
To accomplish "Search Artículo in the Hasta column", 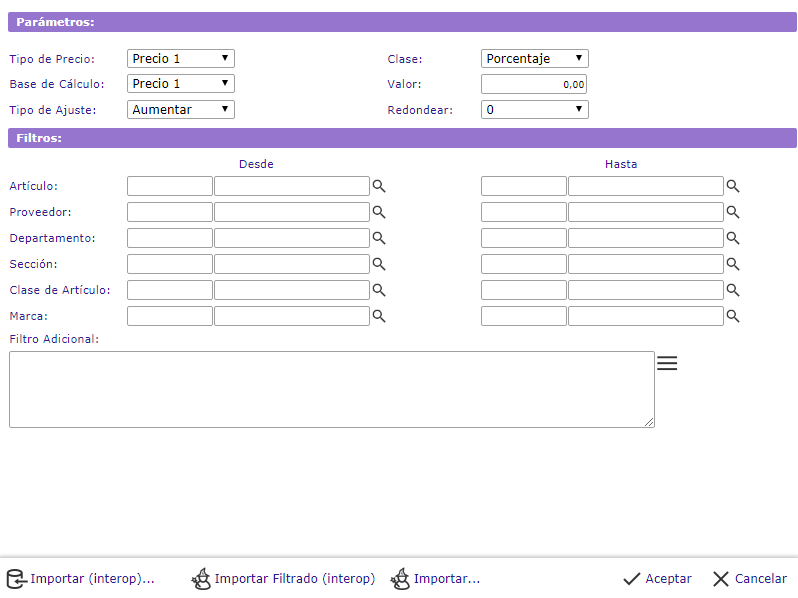I will pos(733,186).
